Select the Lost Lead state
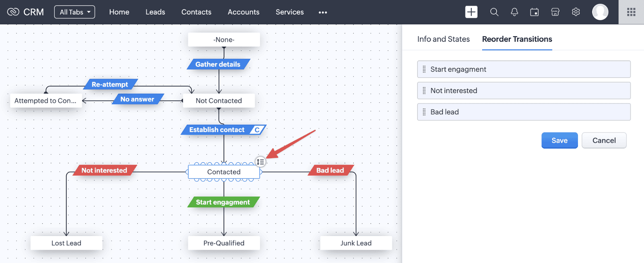This screenshot has width=644, height=263. coord(66,243)
